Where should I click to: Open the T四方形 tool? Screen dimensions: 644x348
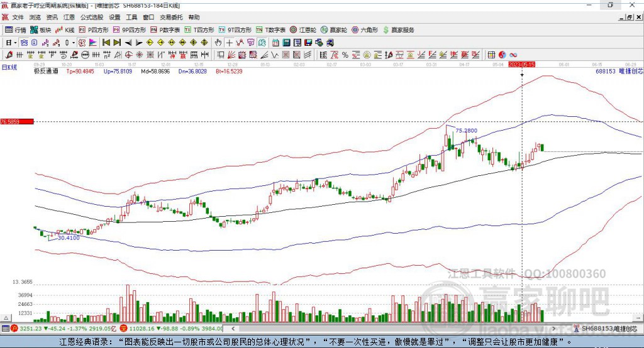[199, 30]
